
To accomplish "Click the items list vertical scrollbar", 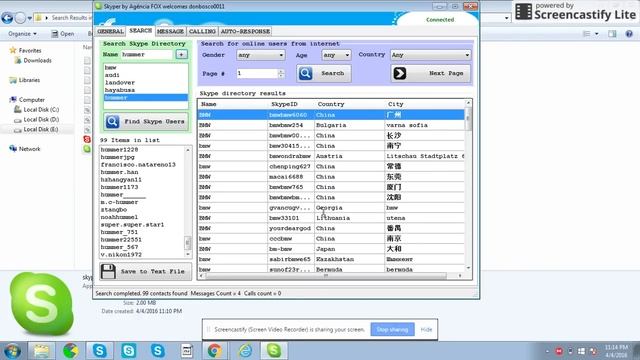I will pos(188,202).
